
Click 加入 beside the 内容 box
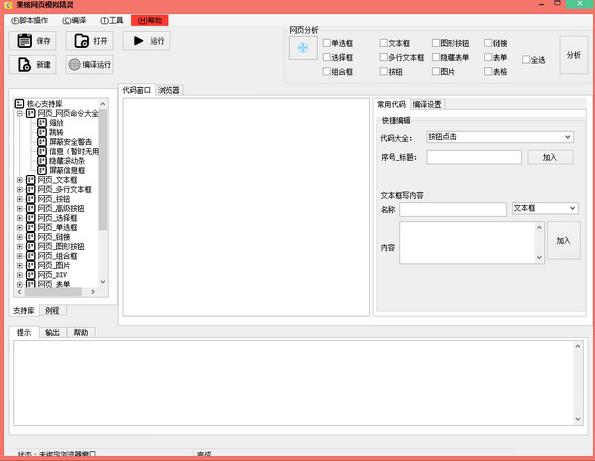pos(564,240)
